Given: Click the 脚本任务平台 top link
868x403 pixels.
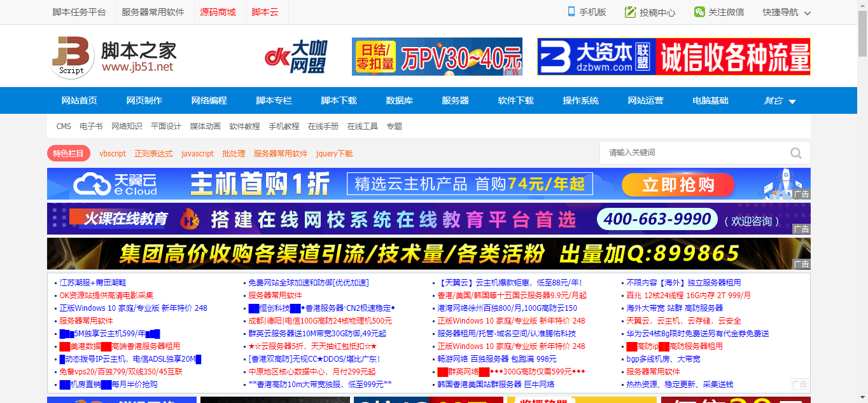Looking at the screenshot, I should pos(79,12).
